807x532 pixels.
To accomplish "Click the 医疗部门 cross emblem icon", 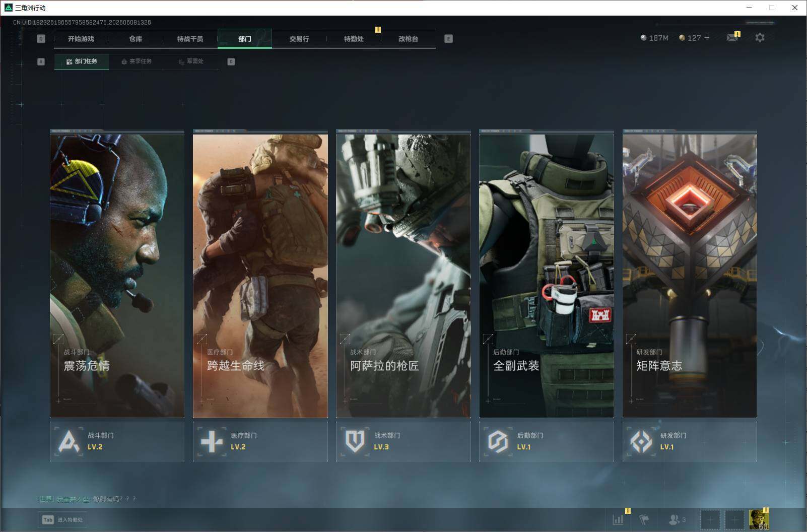I will 212,441.
